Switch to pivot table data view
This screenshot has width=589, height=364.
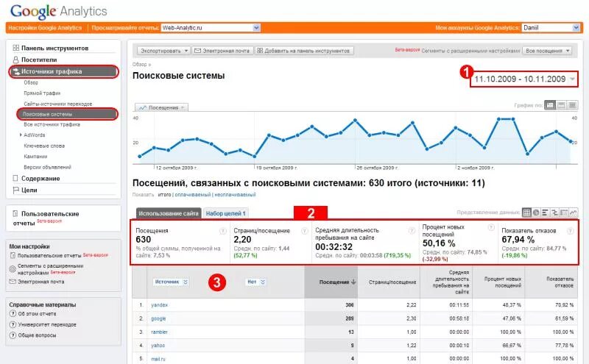(564, 213)
